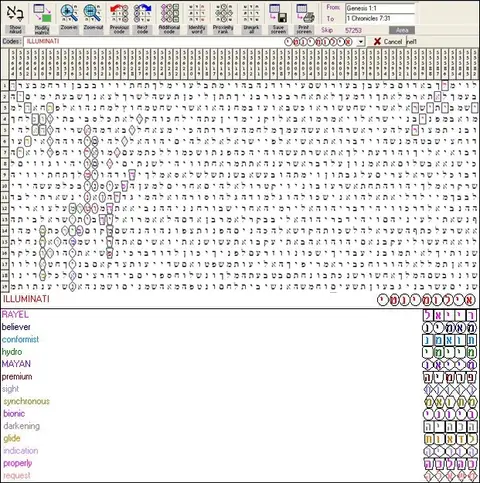
Task: Click the Codes field containing ILLUMINATI
Action: (x=153, y=41)
